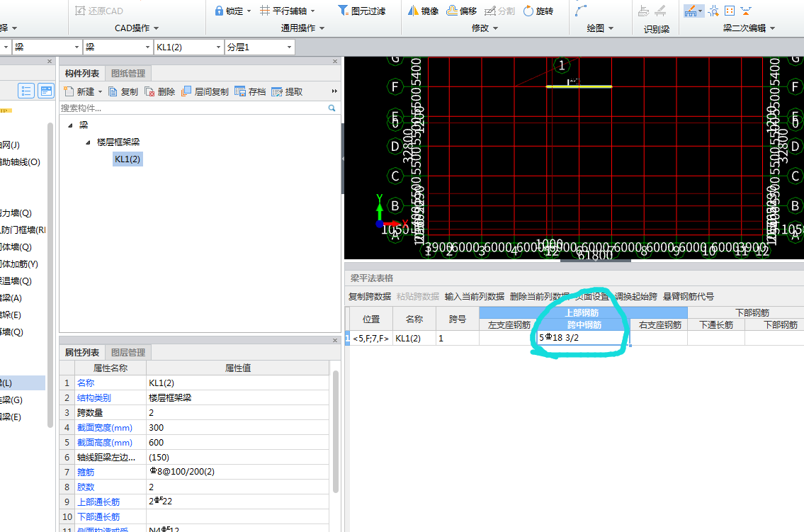The width and height of the screenshot is (804, 532).
Task: Switch to panel view icon in left panel
Action: (46, 91)
